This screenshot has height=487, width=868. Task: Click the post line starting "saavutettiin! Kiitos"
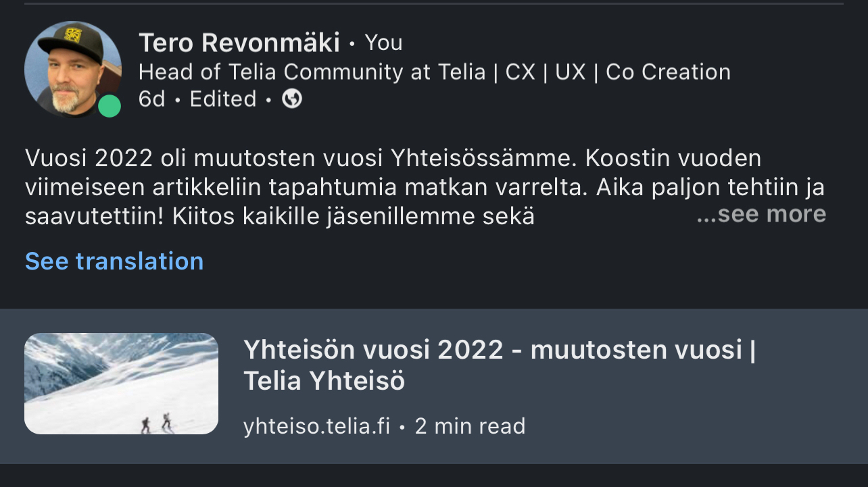pos(280,216)
